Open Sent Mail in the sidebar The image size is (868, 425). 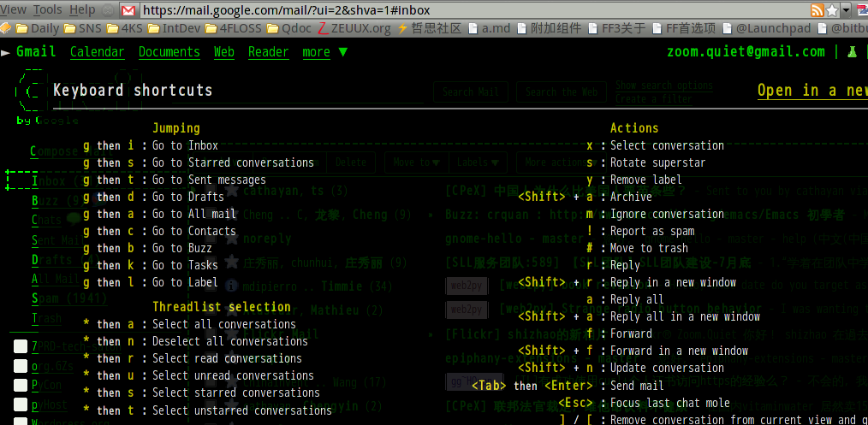point(59,239)
